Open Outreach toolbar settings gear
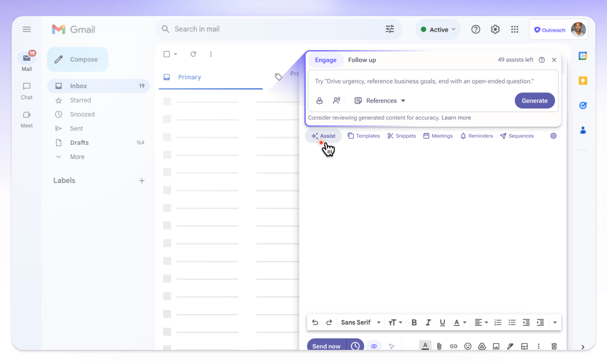The image size is (607, 364). [553, 136]
